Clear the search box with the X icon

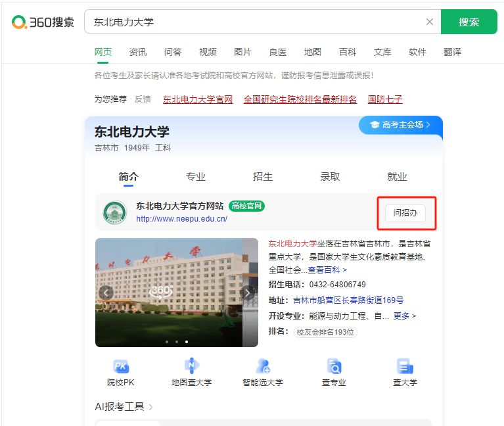tap(430, 22)
